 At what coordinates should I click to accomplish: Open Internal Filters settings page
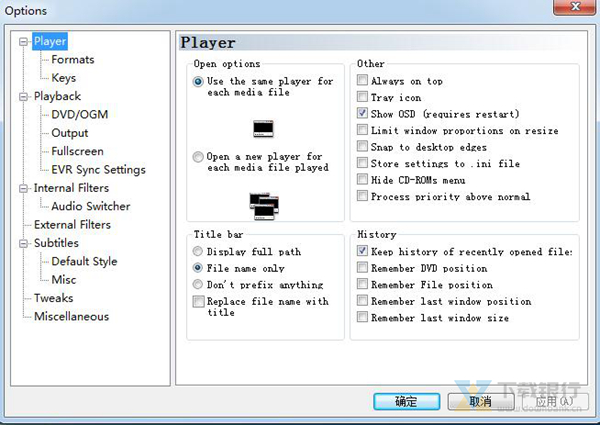tap(71, 188)
